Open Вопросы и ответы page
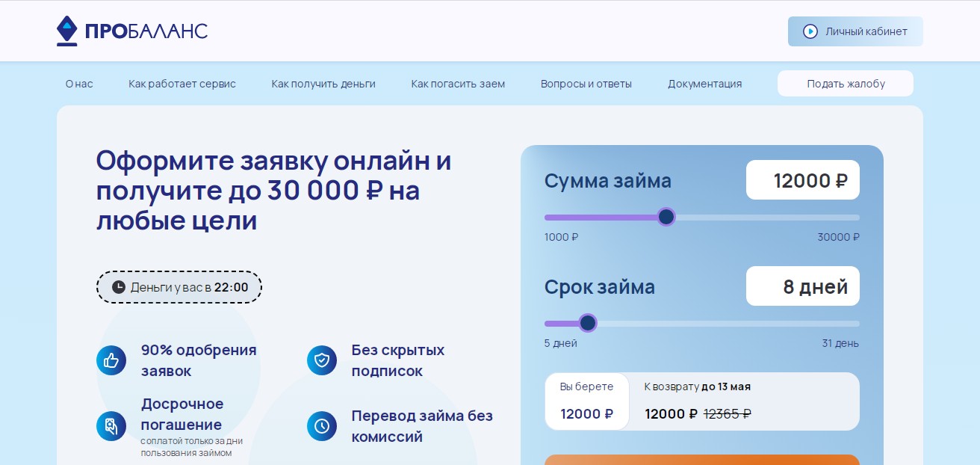Screen dimensions: 980x465 click(586, 84)
